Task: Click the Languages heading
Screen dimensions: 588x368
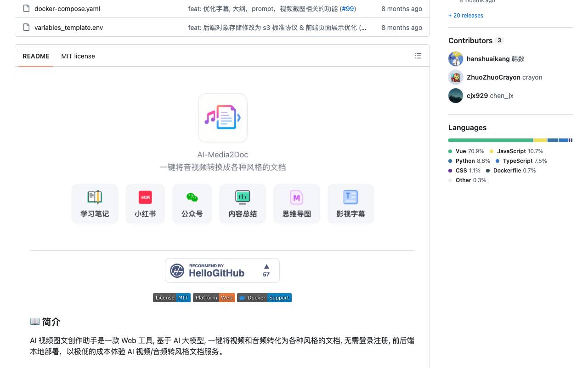Action: 467,127
